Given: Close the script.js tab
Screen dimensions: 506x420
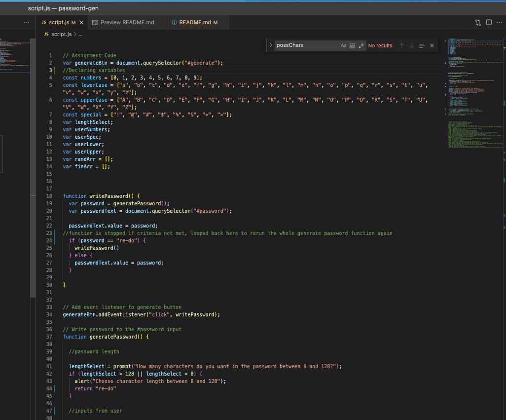Looking at the screenshot, I should [82, 22].
